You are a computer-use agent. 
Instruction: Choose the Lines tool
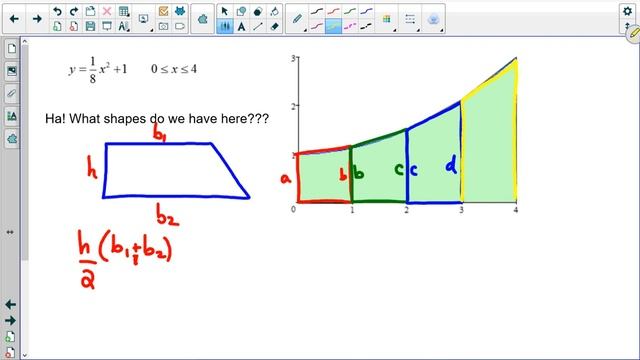coord(258,27)
